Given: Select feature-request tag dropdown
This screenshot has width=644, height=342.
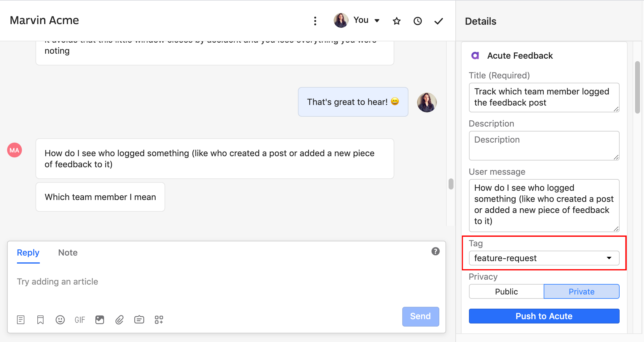Looking at the screenshot, I should tap(544, 258).
